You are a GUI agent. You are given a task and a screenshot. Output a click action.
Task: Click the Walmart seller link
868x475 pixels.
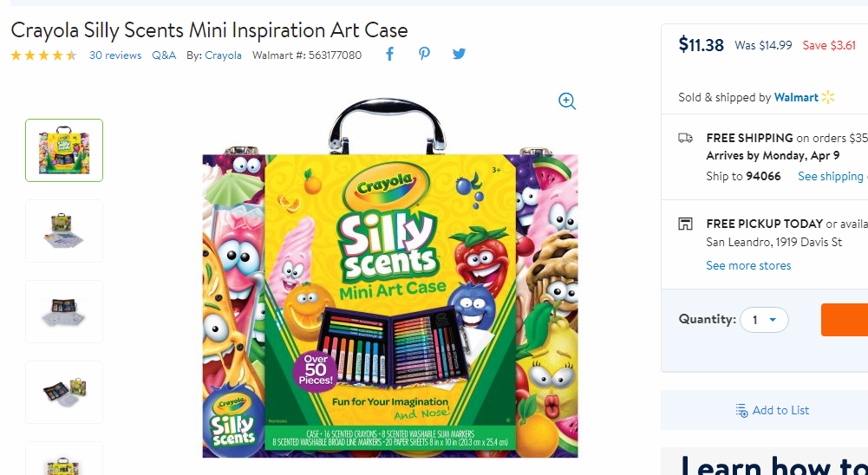796,97
